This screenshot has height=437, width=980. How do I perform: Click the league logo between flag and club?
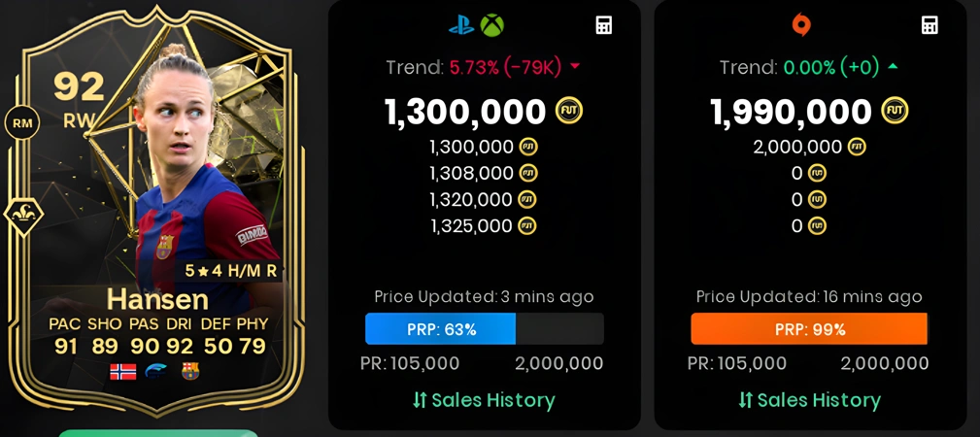coord(156,372)
